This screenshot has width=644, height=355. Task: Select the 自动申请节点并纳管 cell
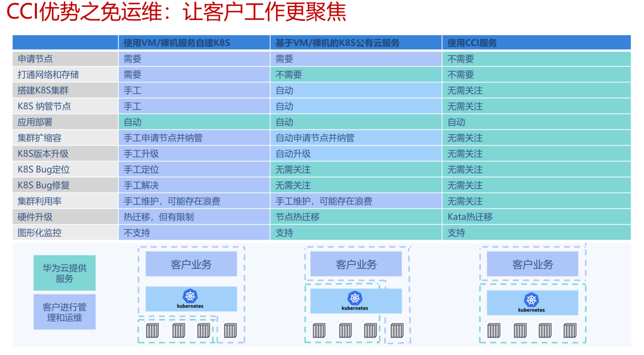[x=356, y=138]
